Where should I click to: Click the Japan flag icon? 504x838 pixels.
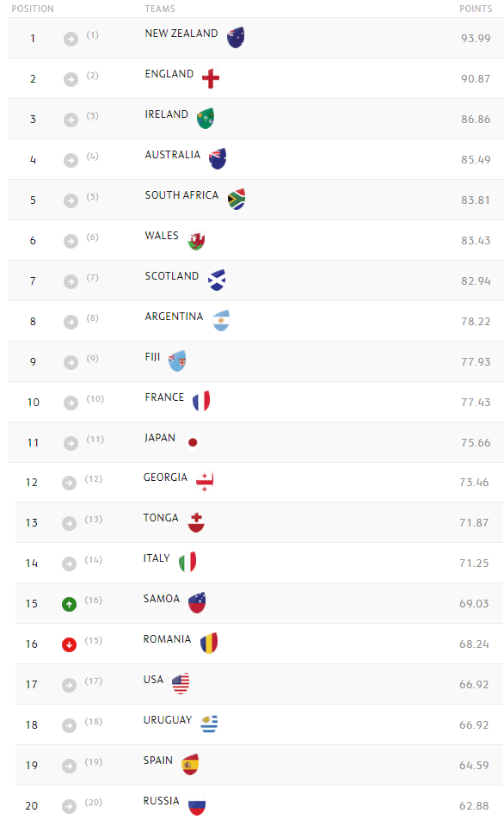pyautogui.click(x=193, y=442)
